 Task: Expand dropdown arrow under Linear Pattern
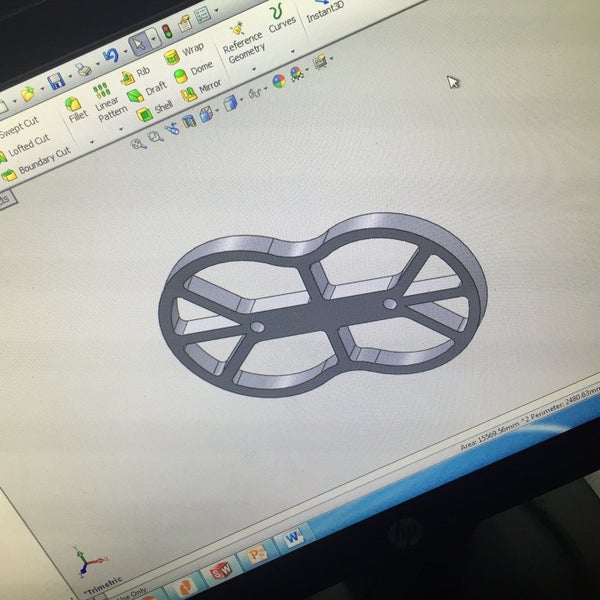[x=121, y=129]
